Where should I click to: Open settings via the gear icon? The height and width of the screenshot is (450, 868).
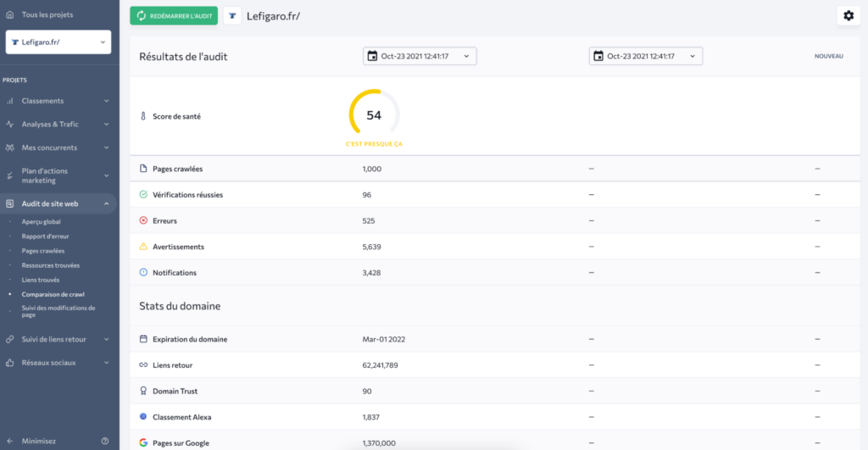[x=848, y=16]
